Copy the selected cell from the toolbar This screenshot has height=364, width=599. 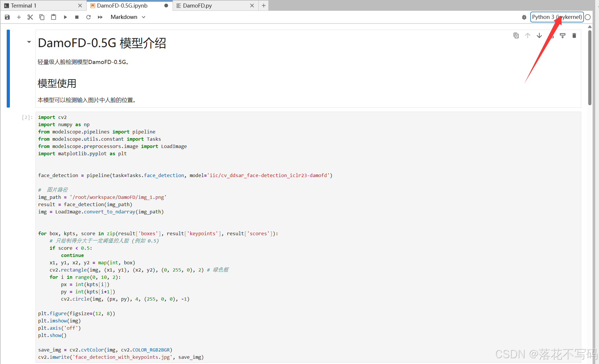pyautogui.click(x=42, y=17)
